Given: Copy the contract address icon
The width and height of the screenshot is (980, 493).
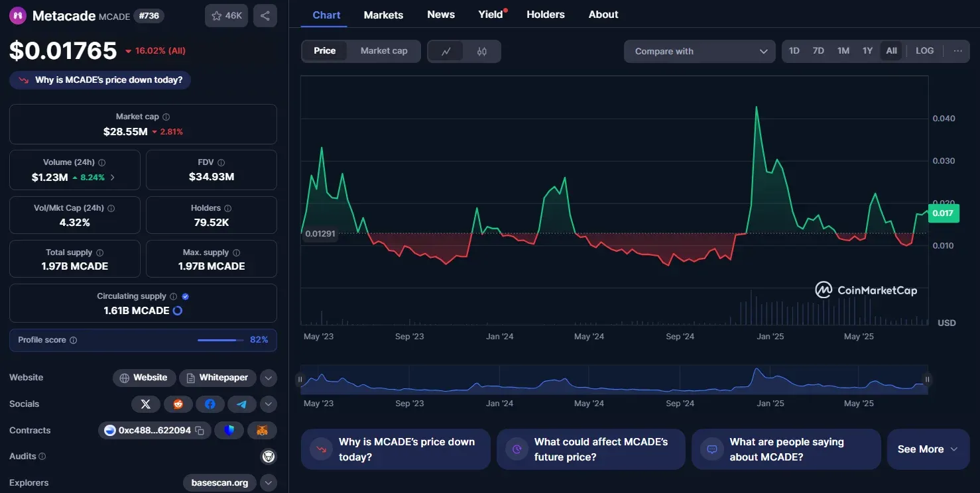Looking at the screenshot, I should 200,431.
